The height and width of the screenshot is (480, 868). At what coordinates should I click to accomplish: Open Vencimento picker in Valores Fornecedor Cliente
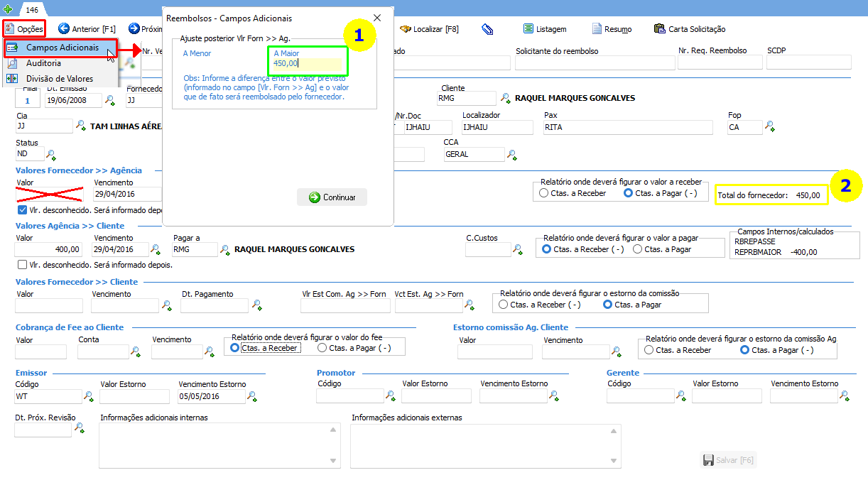point(166,305)
